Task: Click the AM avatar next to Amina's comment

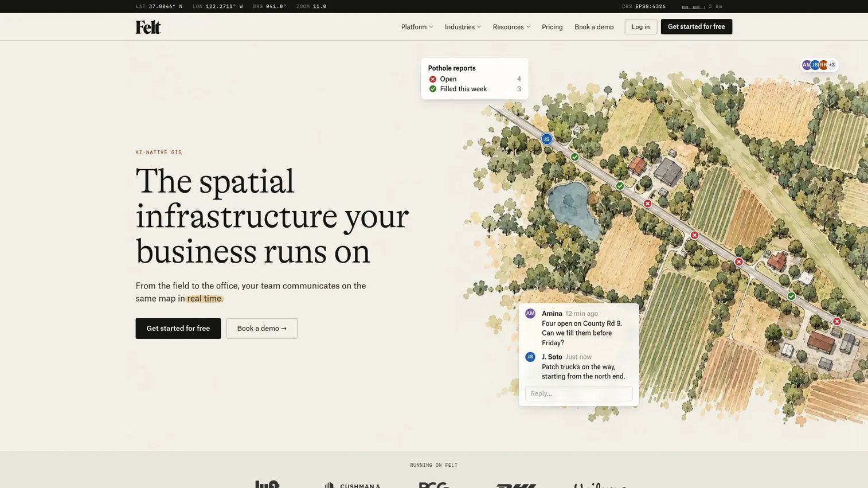Action: (x=530, y=314)
